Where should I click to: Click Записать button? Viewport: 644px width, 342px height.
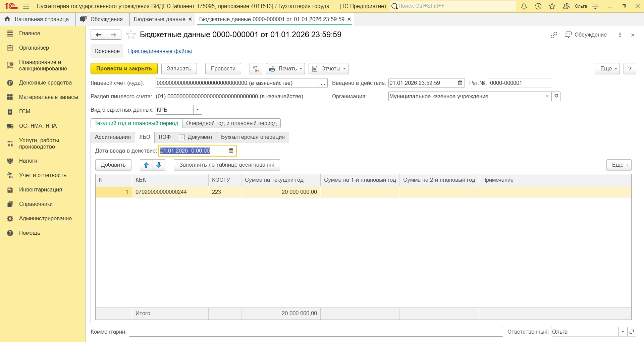(x=179, y=69)
